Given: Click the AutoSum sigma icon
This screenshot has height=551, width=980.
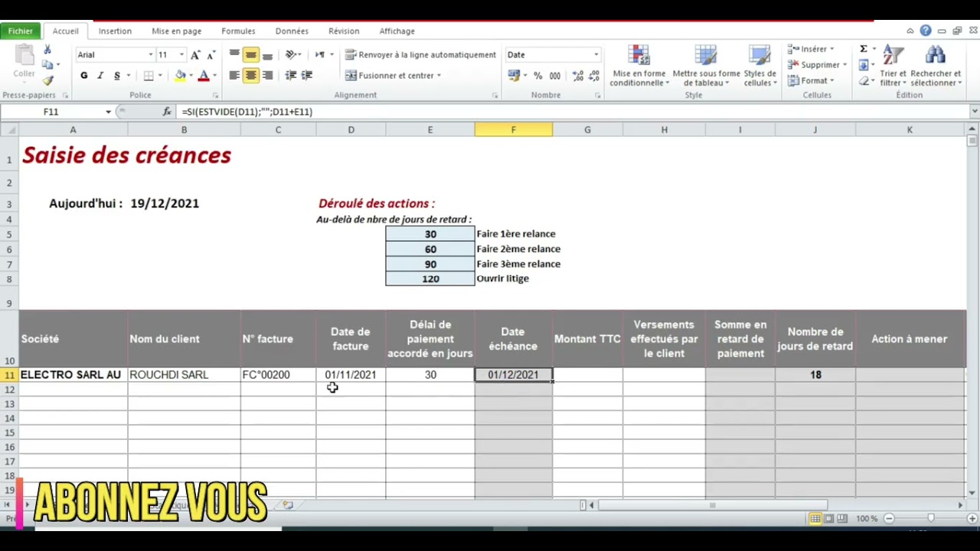Looking at the screenshot, I should pos(864,49).
